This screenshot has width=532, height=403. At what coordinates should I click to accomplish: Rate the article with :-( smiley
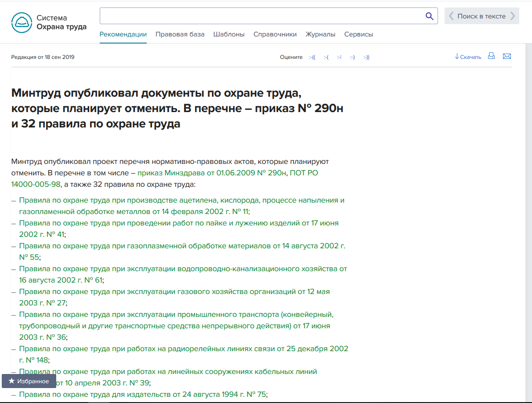point(326,57)
